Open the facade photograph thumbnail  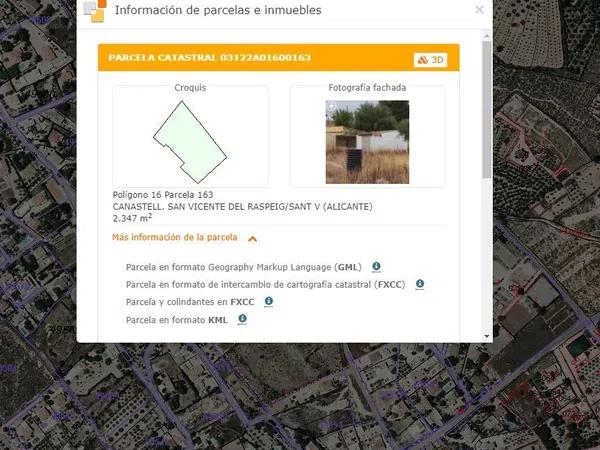(367, 142)
